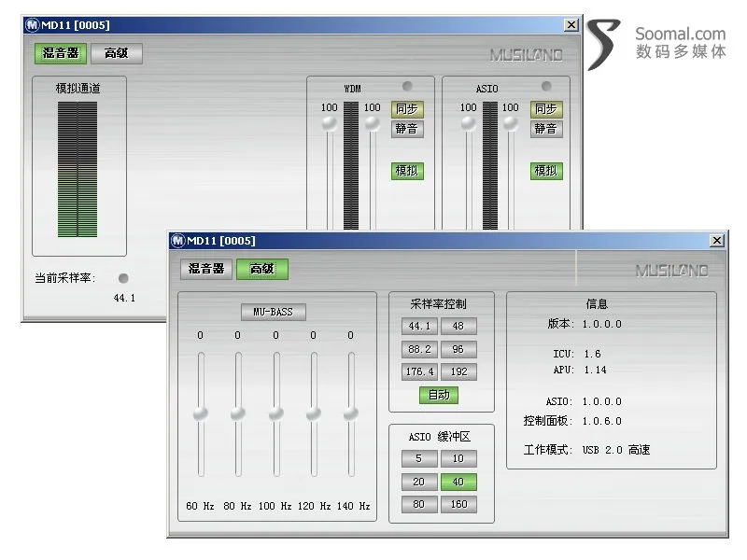Set ASIO buffer to 10
This screenshot has width=747, height=560.
pyautogui.click(x=458, y=458)
